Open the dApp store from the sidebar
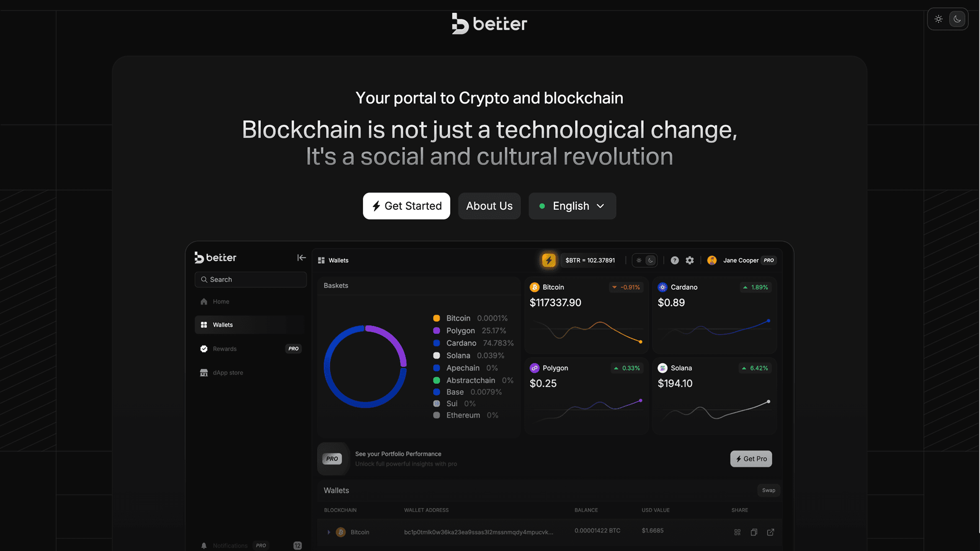The image size is (980, 551). (x=204, y=372)
